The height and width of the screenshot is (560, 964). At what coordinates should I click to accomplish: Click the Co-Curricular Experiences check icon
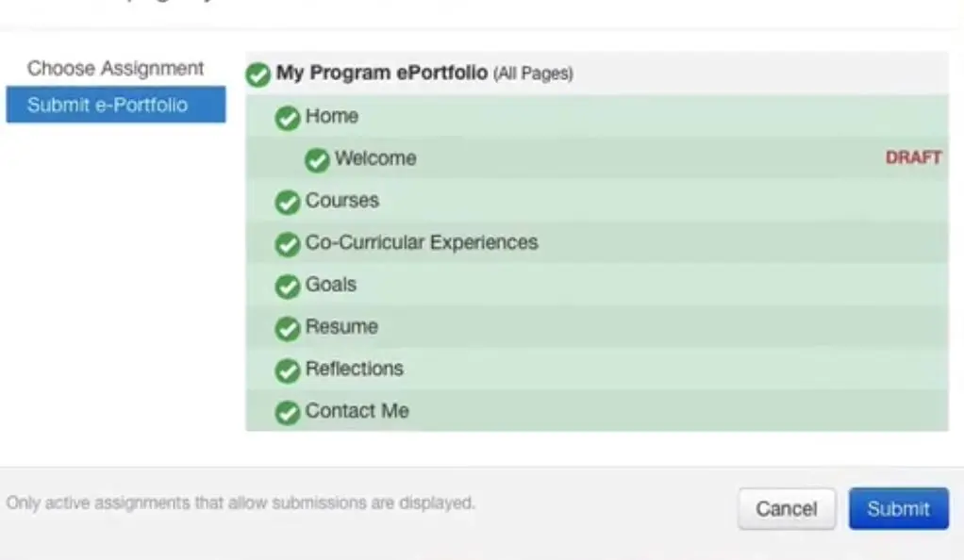click(x=287, y=245)
